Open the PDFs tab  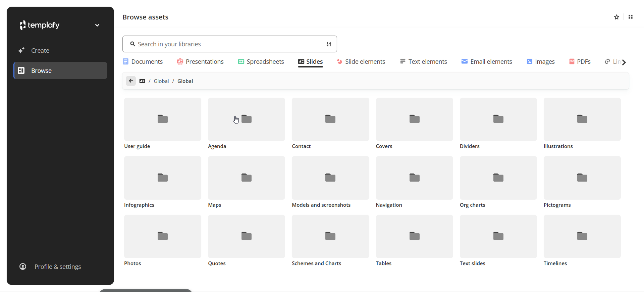[580, 62]
